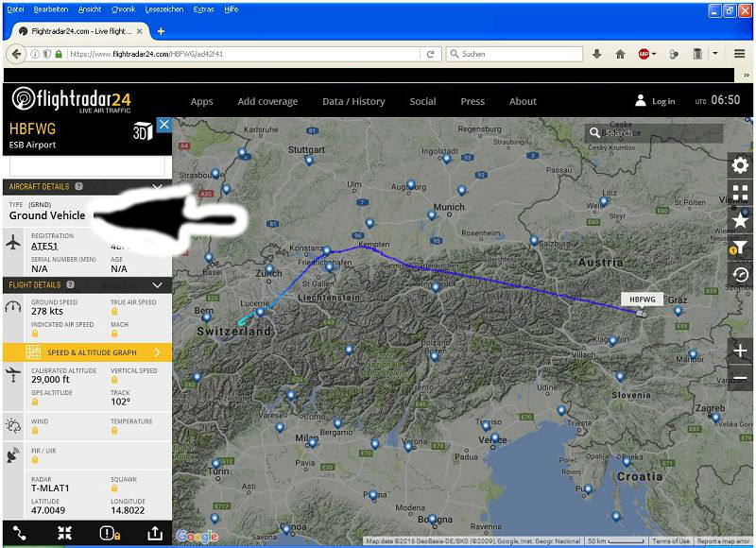Click the Suchen search box
This screenshot has width=756, height=548.
pos(514,54)
